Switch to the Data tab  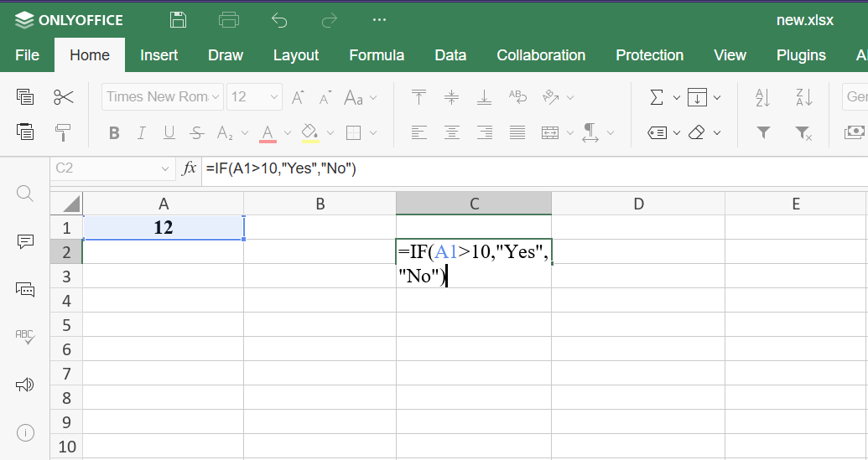click(450, 55)
